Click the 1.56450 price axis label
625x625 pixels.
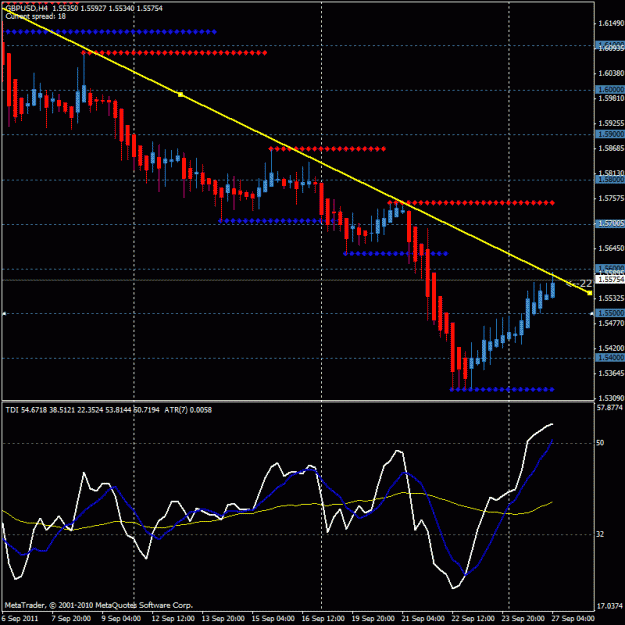pyautogui.click(x=611, y=248)
